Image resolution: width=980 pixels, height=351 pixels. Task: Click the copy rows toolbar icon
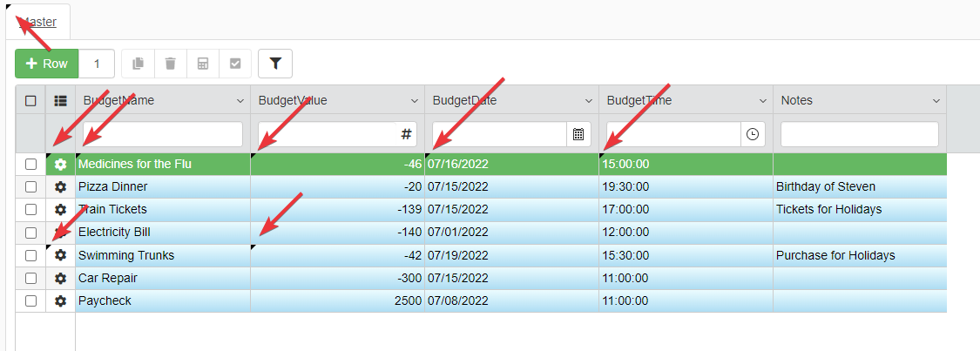[x=138, y=64]
